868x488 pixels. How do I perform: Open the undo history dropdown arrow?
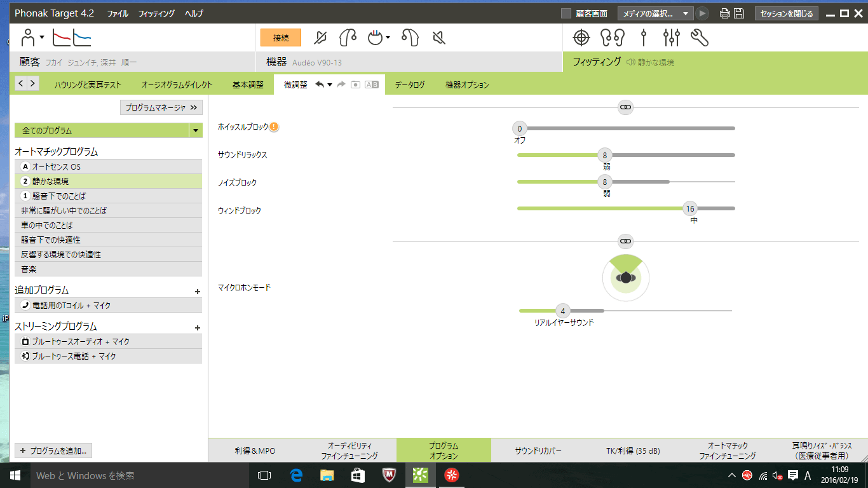click(330, 85)
